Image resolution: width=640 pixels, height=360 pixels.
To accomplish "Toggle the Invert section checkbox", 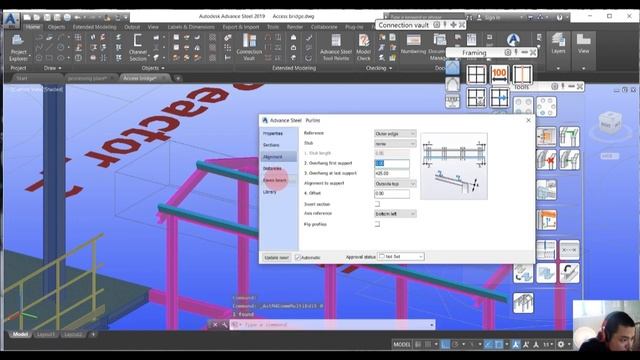I will tap(377, 204).
